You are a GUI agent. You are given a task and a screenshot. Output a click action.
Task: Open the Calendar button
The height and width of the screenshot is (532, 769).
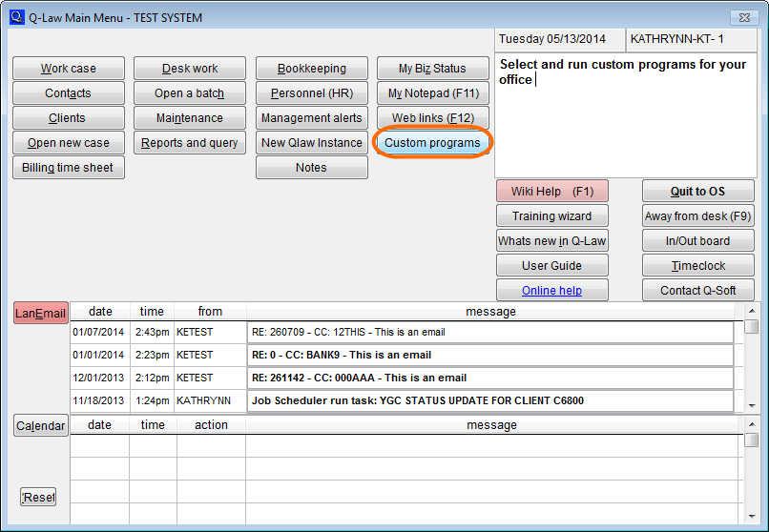click(41, 426)
